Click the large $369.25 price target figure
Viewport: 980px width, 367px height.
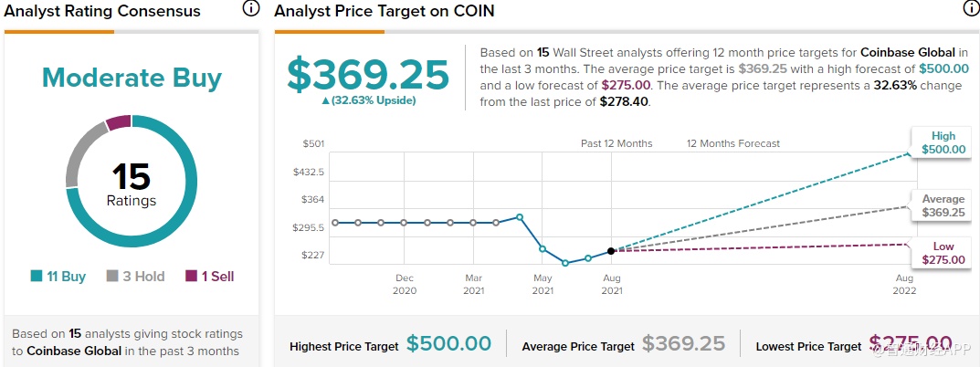(368, 75)
